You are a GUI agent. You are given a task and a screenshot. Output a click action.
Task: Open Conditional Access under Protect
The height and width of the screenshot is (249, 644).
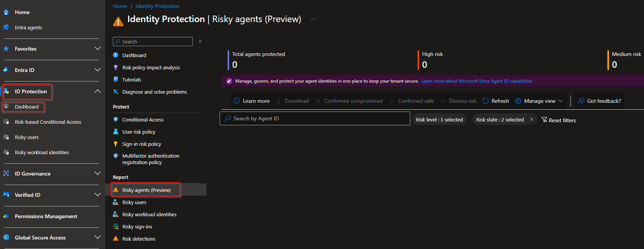point(143,120)
